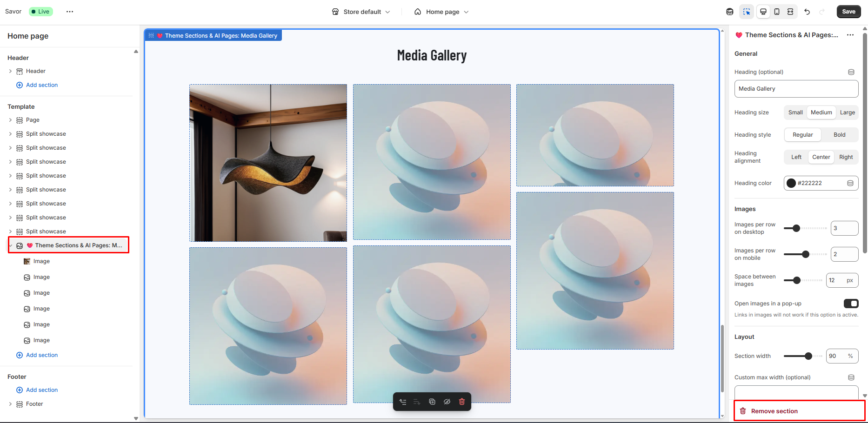Click dynamic source icon for Heading (optional)
Screen dimensions: 868x423
[x=851, y=72]
